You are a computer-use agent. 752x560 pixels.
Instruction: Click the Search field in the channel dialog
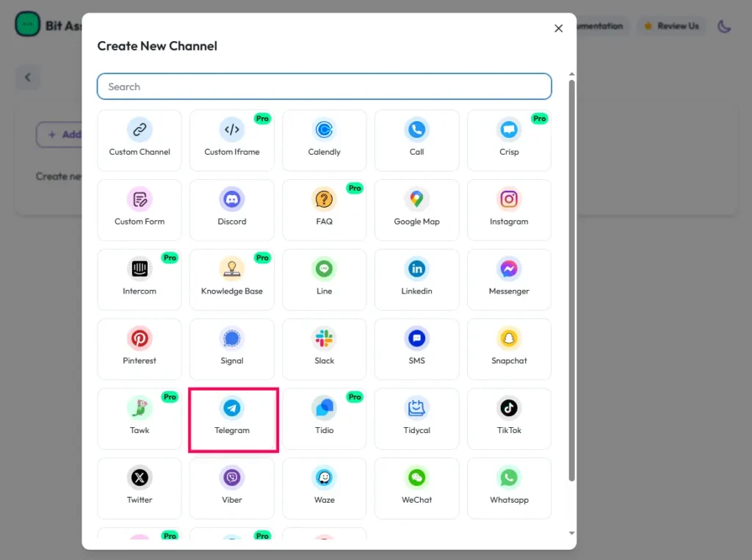tap(324, 87)
